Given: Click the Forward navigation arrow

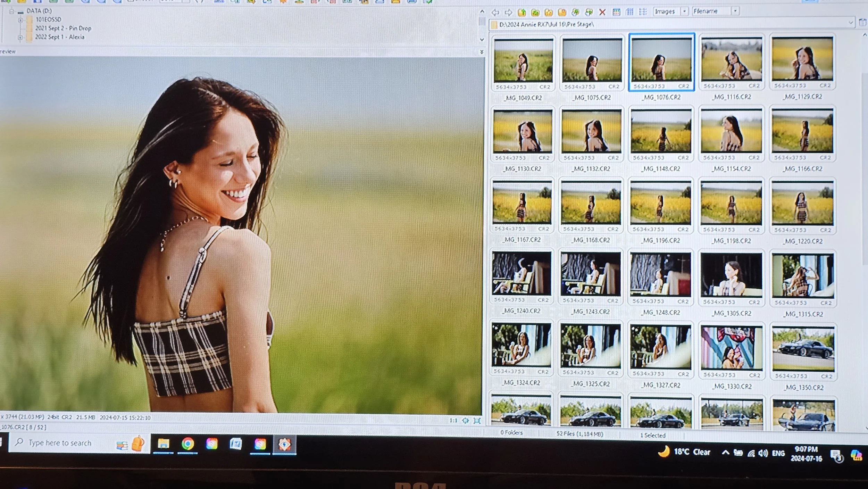Looking at the screenshot, I should coord(508,13).
